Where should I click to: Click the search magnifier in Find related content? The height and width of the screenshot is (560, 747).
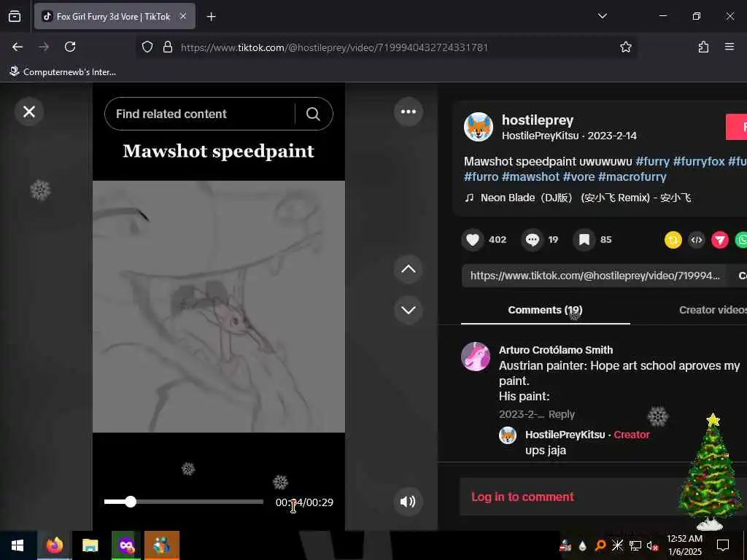click(x=313, y=114)
